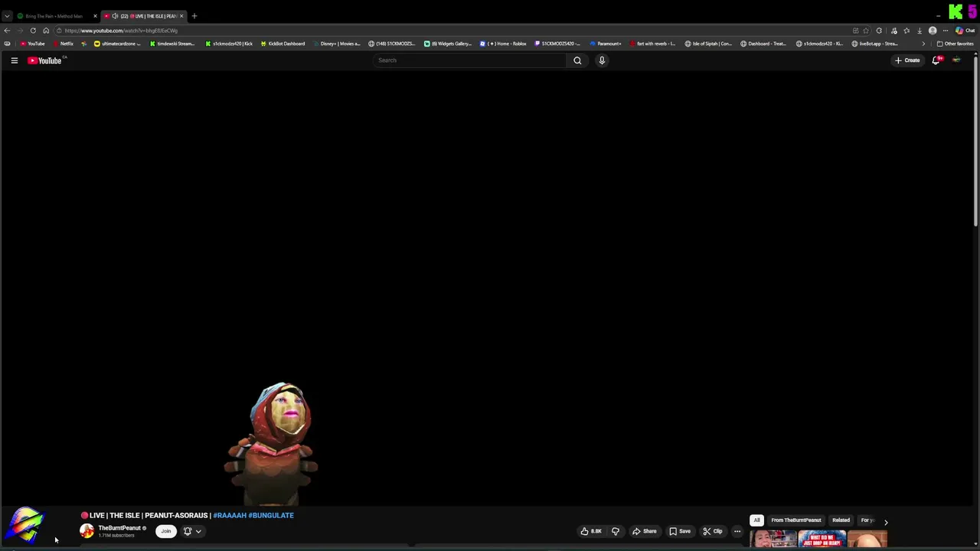
Task: Open Widgets Gallery bookmark
Action: pyautogui.click(x=448, y=44)
